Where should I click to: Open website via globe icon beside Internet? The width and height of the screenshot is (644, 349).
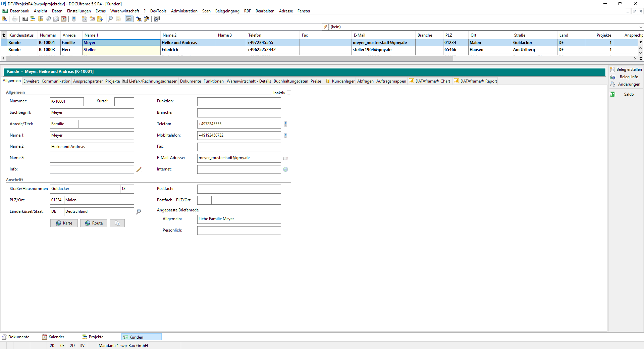(x=286, y=169)
